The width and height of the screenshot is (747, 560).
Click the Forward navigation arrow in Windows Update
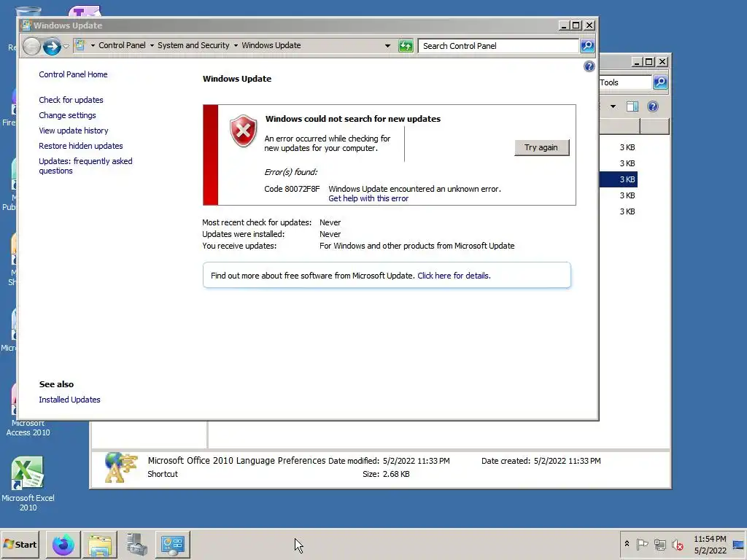pos(52,46)
